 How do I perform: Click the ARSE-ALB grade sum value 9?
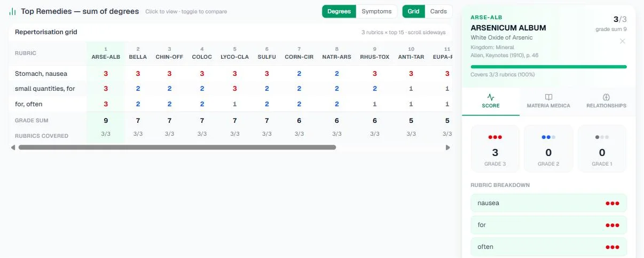[x=106, y=121]
